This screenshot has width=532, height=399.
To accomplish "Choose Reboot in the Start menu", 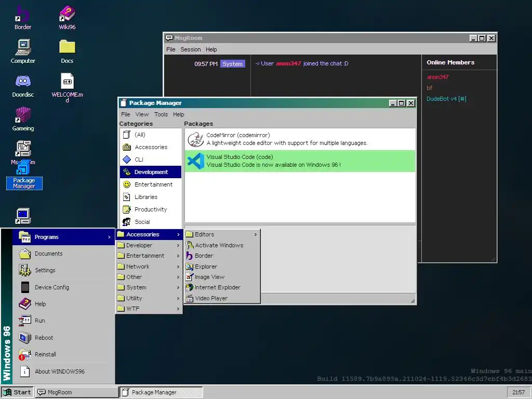I will [x=64, y=338].
